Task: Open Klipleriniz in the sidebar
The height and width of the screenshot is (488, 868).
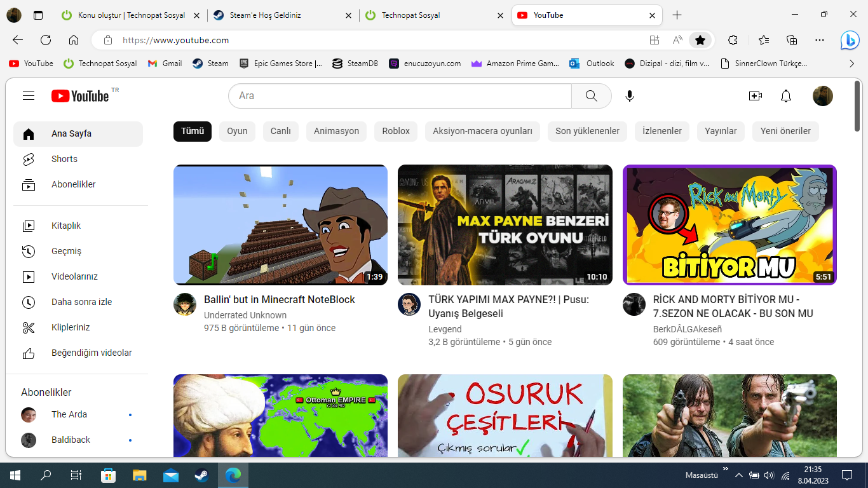Action: click(78, 328)
